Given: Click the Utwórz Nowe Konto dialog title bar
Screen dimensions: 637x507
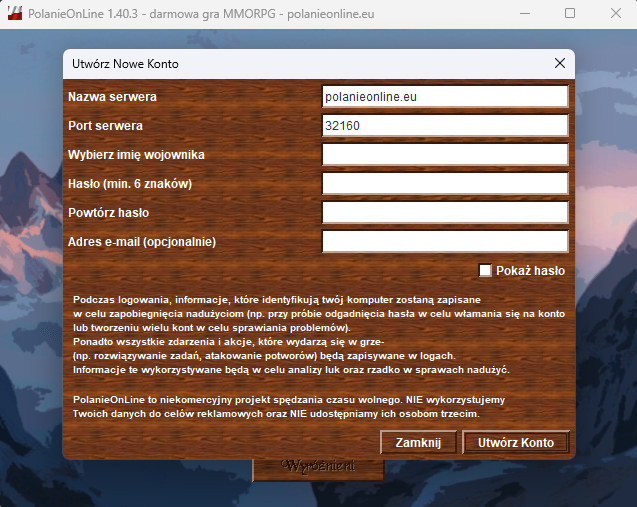Looking at the screenshot, I should click(x=300, y=63).
